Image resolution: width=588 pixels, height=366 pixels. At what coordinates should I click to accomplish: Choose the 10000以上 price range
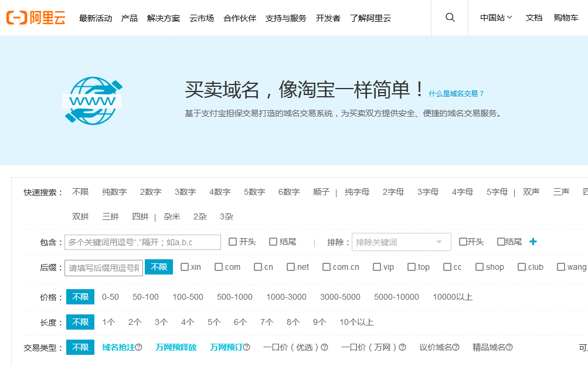[453, 297]
